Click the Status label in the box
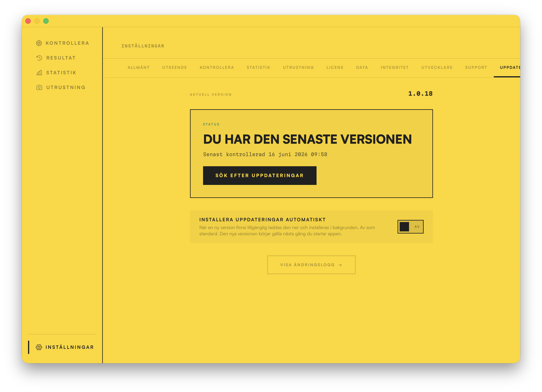The width and height of the screenshot is (542, 392). (211, 124)
